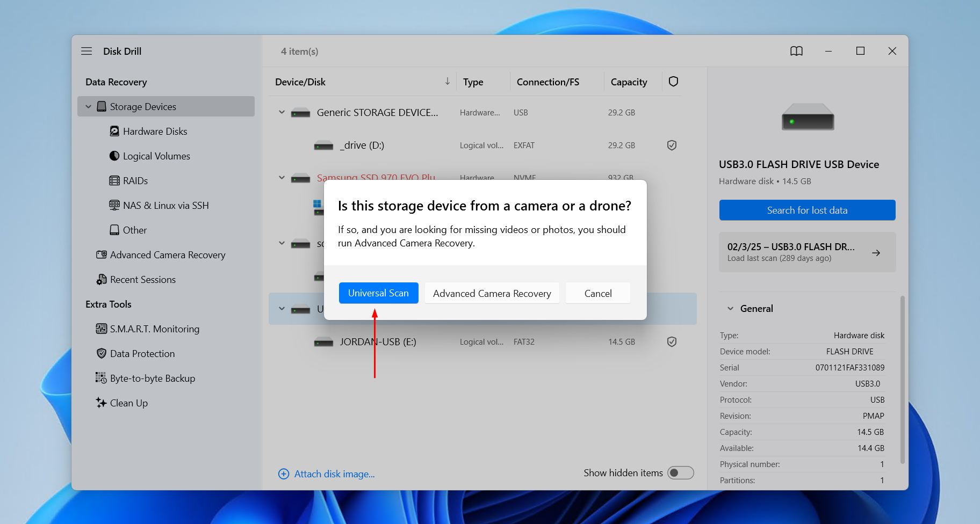Click the Device/Disk sort arrow

(x=447, y=82)
